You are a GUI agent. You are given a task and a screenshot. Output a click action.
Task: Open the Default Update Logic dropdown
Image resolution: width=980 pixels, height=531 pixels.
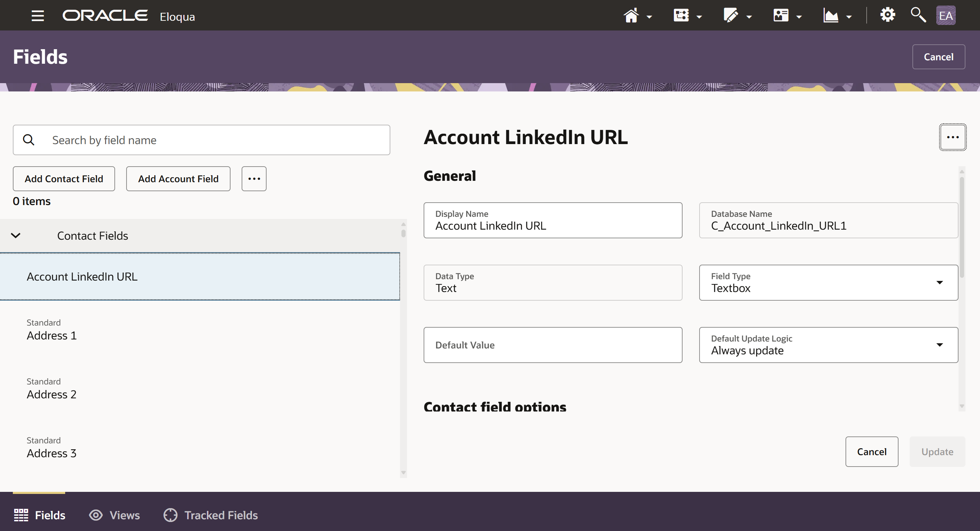(x=828, y=345)
